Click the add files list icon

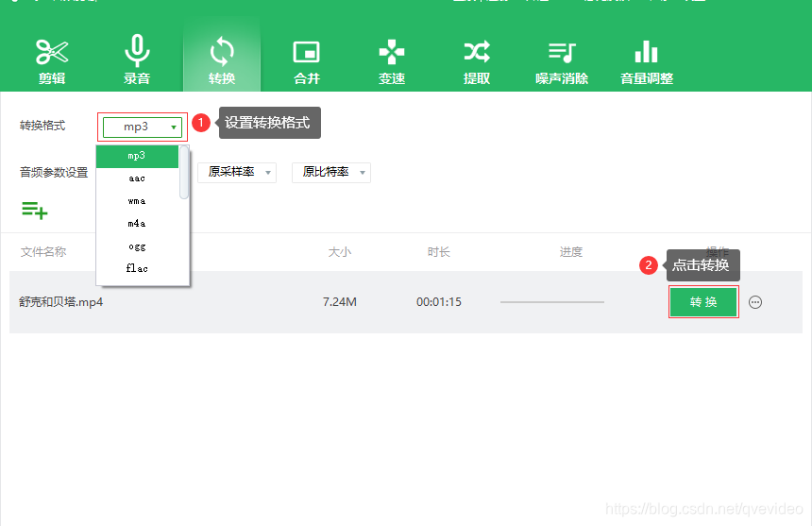tap(35, 211)
